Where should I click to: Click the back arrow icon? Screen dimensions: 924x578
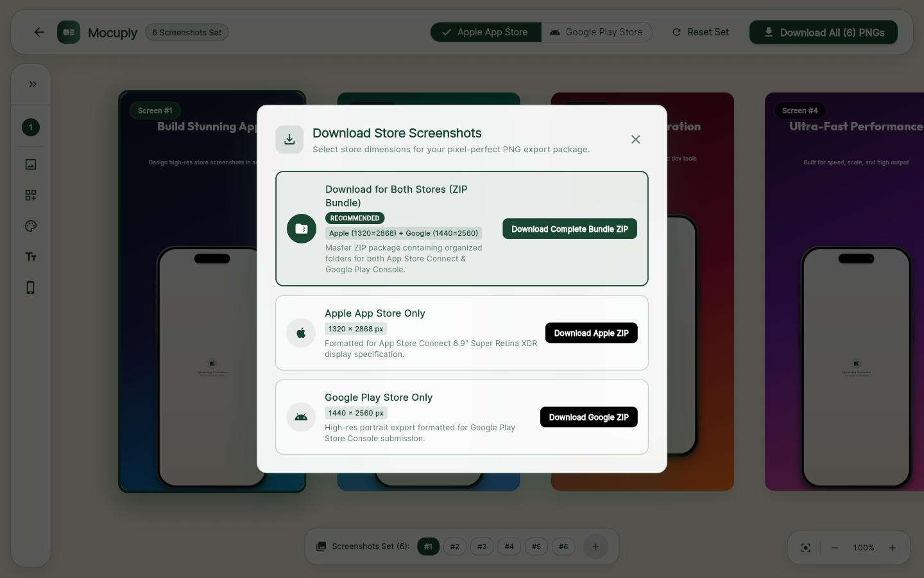coord(39,32)
